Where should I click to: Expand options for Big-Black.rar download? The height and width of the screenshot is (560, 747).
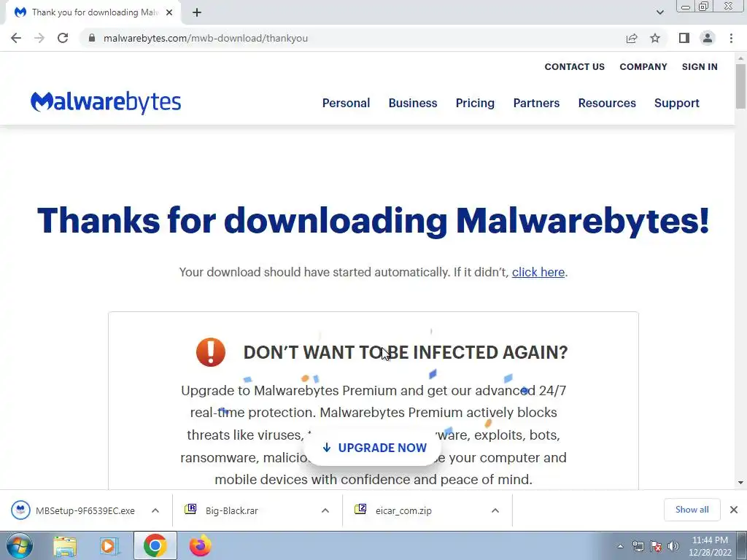(x=325, y=510)
